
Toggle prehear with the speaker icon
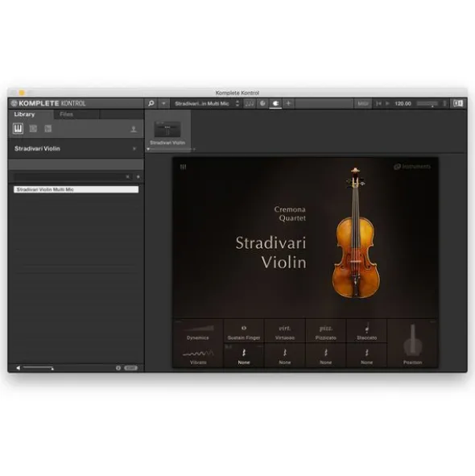pos(18,368)
